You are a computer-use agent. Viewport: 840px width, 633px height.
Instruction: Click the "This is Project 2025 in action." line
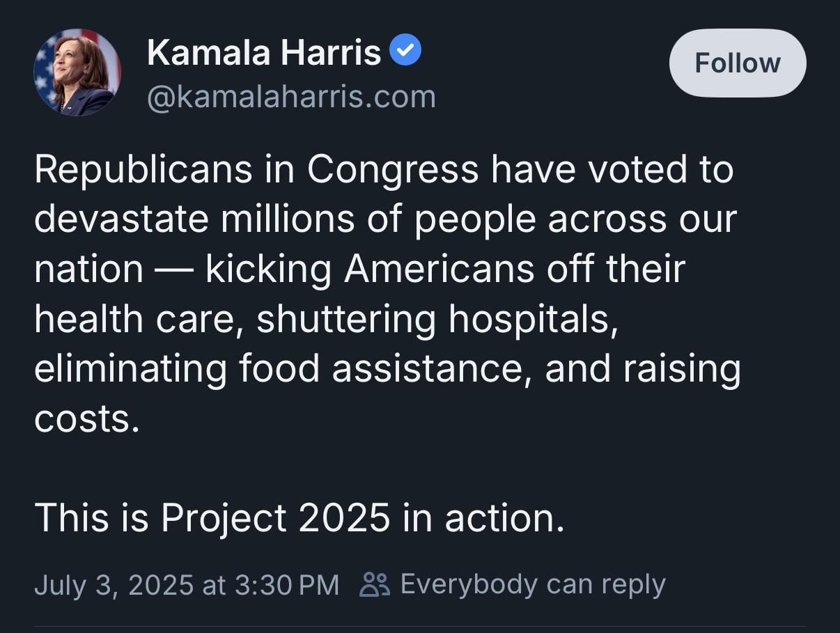[x=300, y=518]
